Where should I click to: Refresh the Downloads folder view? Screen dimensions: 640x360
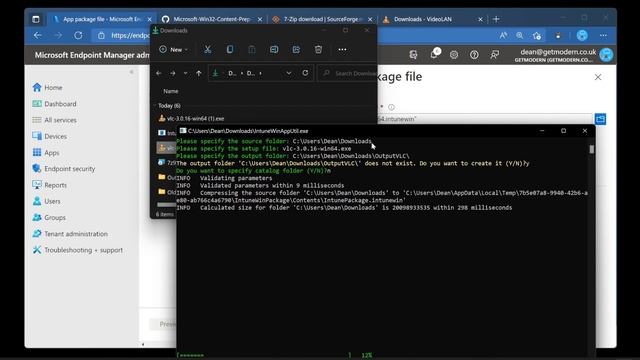(305, 73)
